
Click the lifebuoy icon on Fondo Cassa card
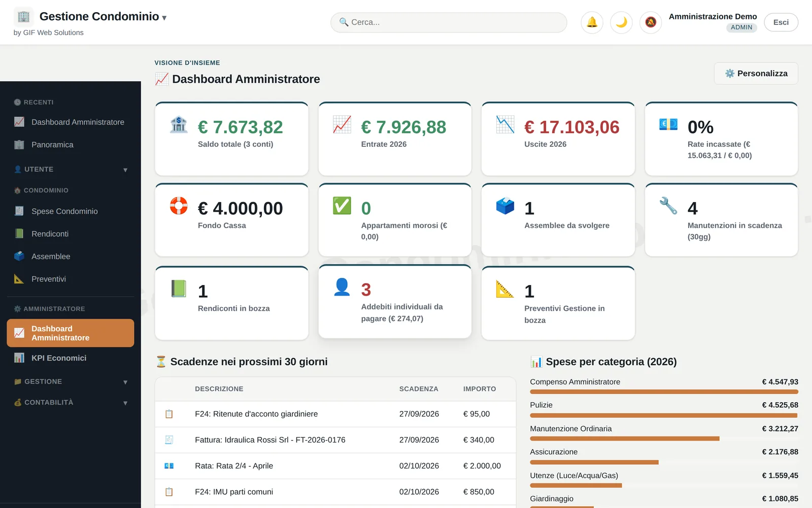click(x=179, y=206)
